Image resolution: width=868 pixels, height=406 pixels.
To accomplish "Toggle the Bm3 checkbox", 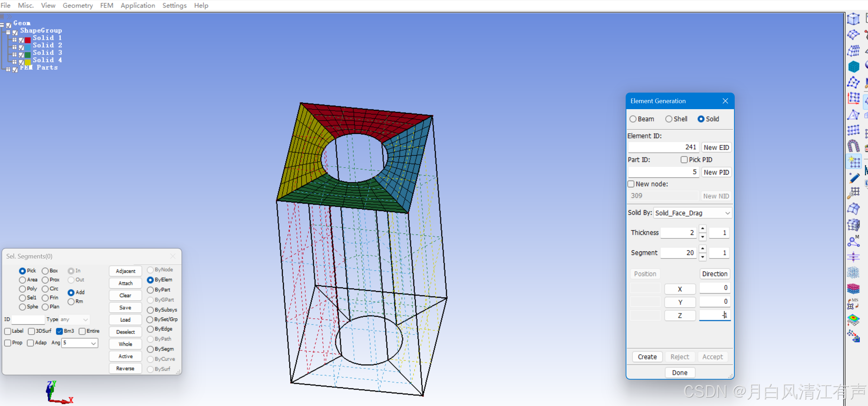I will [59, 331].
